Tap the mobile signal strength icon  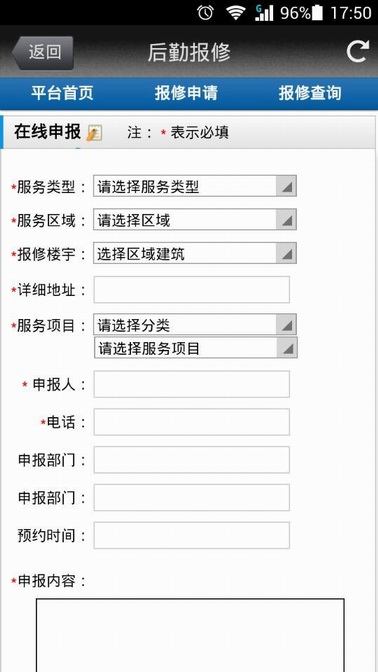pos(264,13)
